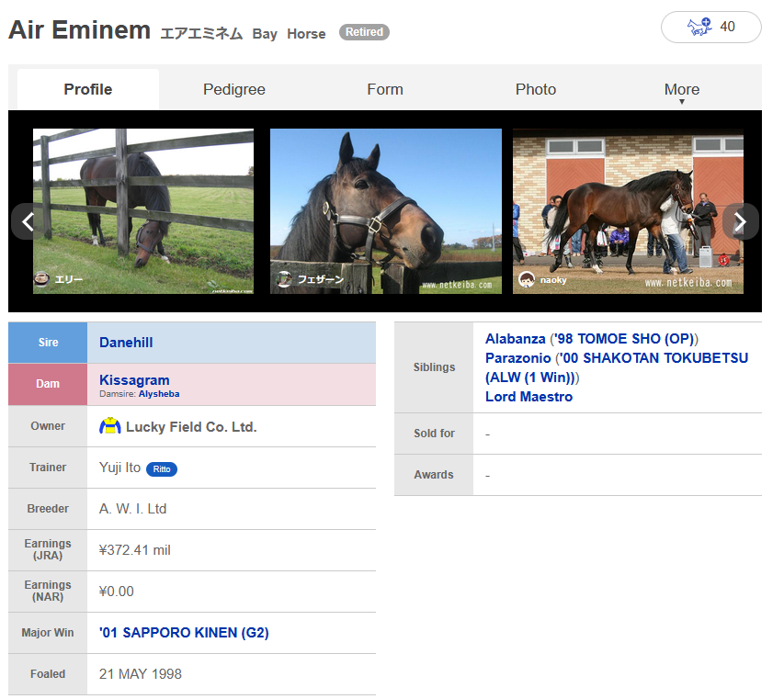This screenshot has width=784, height=699.
Task: Open the horse head close-up photo
Action: coord(385,211)
